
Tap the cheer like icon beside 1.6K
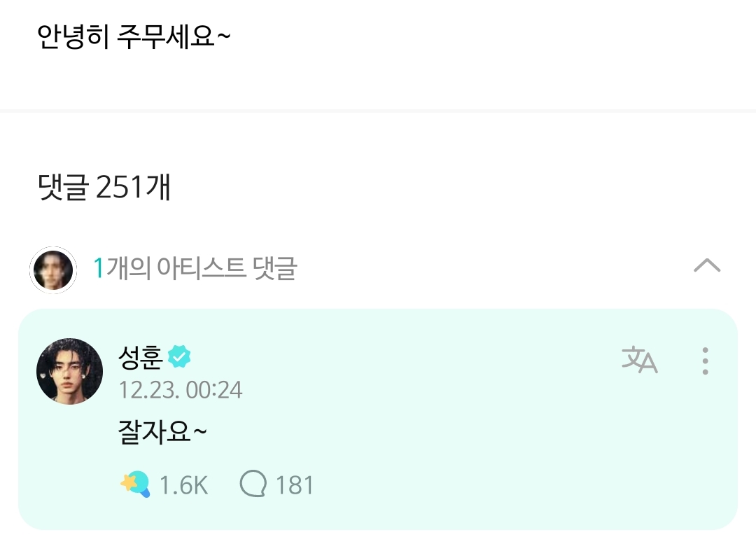click(x=135, y=484)
